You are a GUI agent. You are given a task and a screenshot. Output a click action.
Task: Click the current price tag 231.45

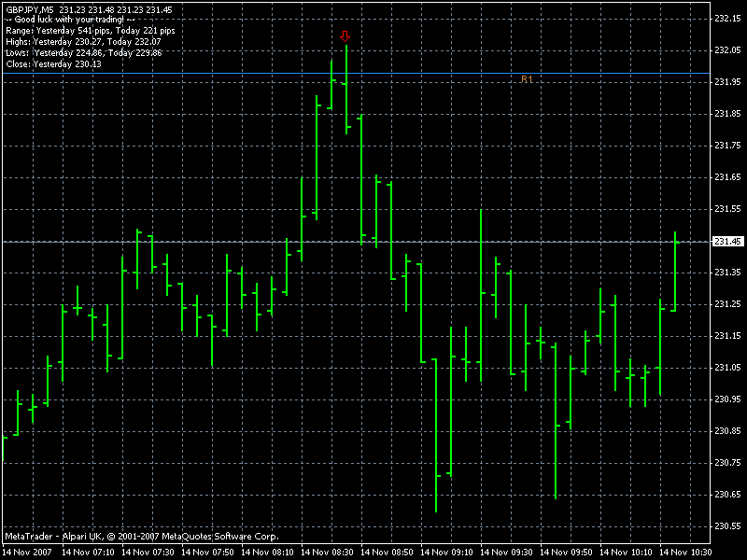click(727, 242)
